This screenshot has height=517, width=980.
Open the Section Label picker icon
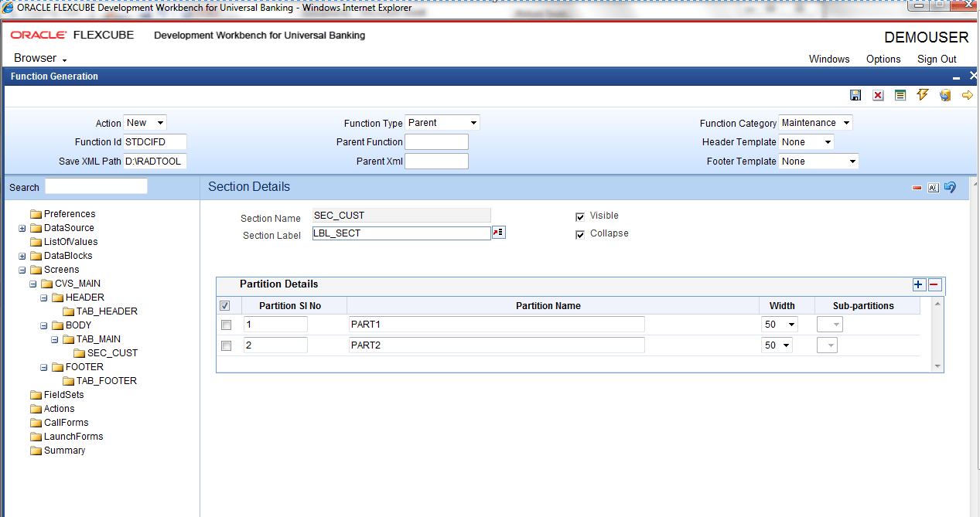click(499, 233)
